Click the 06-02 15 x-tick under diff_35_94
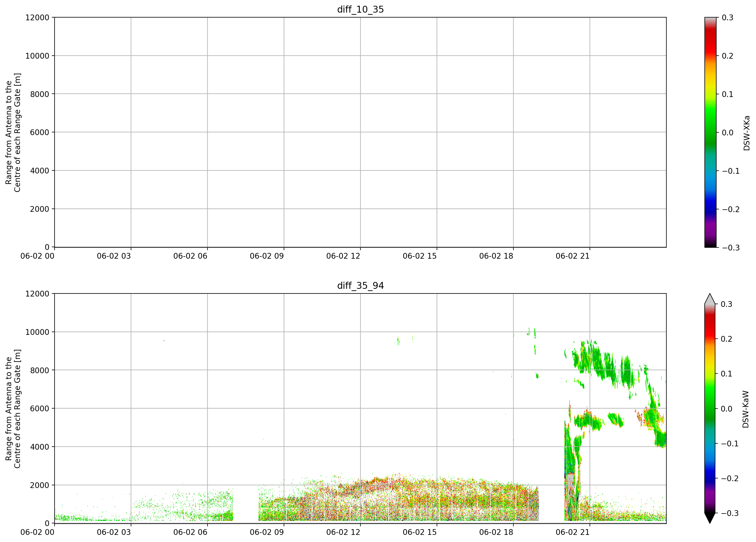Screen dimensions: 756x542 [x=420, y=532]
